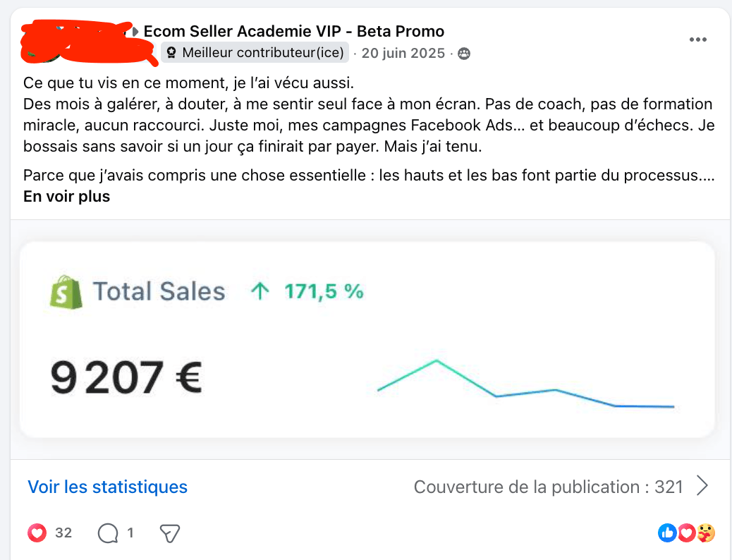Toggle the heart reaction beside the 32 count
The height and width of the screenshot is (560, 732).
click(37, 533)
